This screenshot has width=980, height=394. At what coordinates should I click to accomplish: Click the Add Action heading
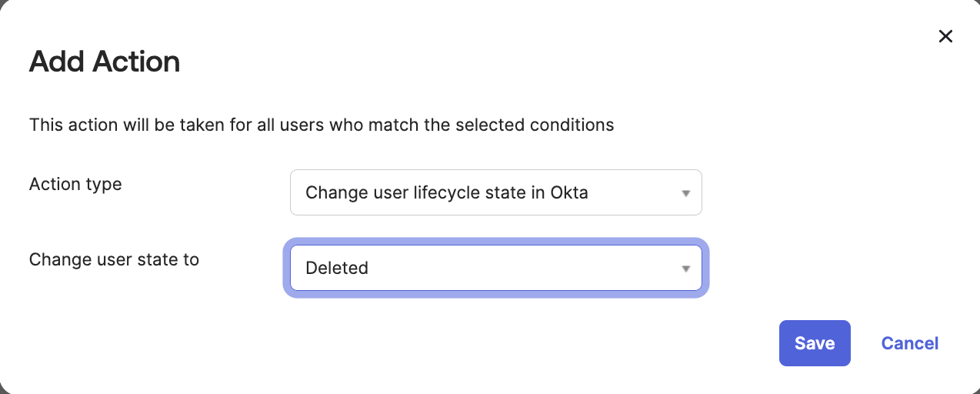click(x=105, y=62)
